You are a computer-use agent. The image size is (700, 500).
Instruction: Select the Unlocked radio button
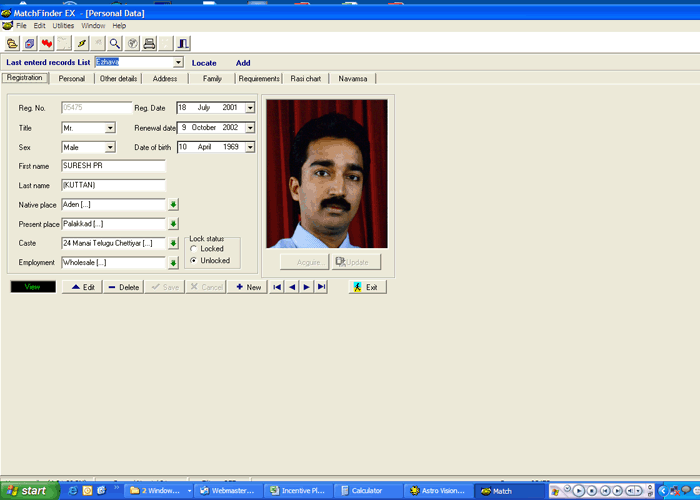pyautogui.click(x=194, y=260)
